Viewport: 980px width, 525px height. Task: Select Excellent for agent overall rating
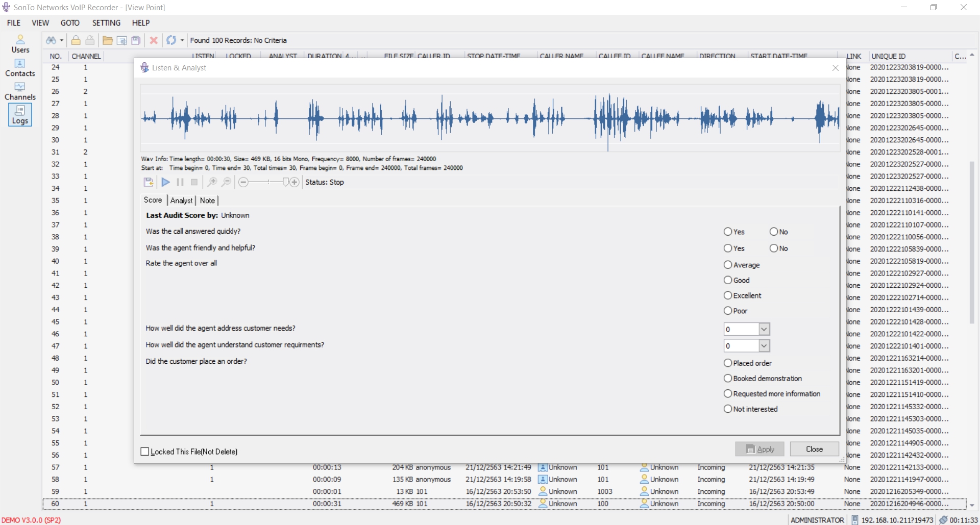[728, 295]
